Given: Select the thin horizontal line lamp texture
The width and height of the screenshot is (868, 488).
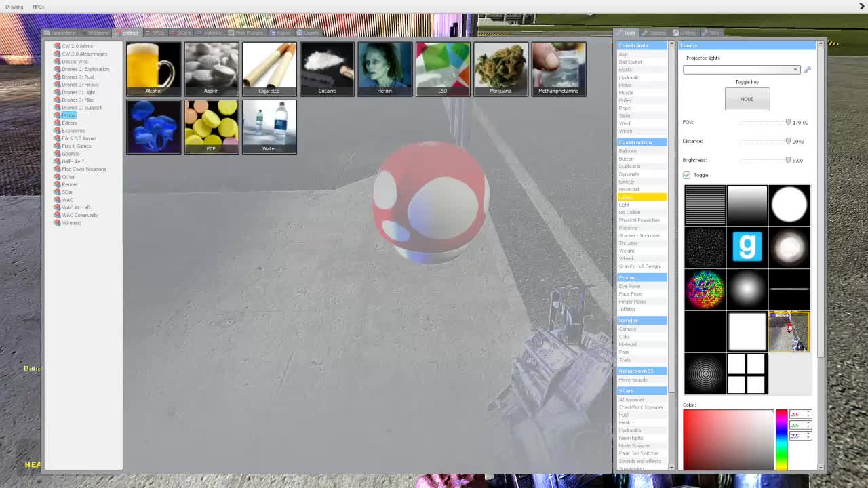Looking at the screenshot, I should point(789,289).
